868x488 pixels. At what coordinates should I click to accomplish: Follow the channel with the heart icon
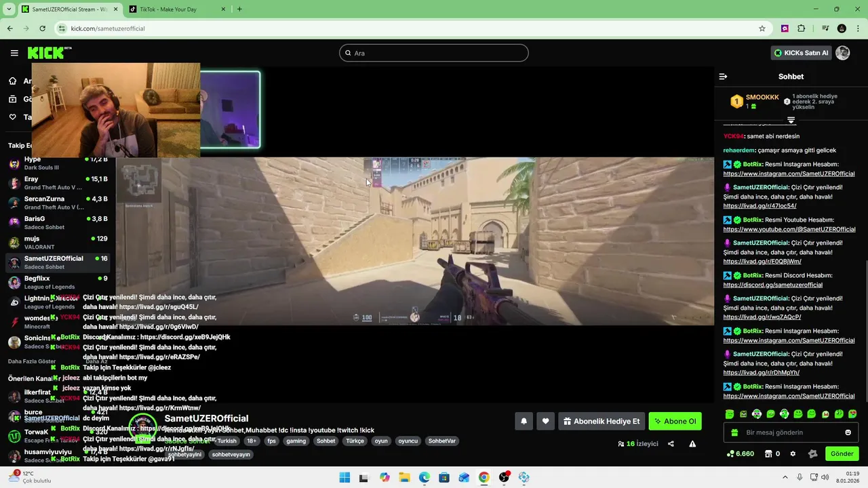(x=545, y=421)
